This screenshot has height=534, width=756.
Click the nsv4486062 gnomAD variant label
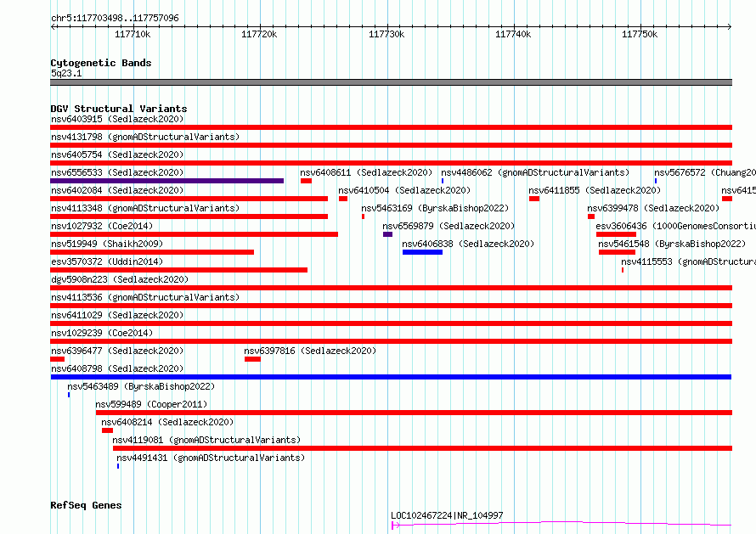click(x=535, y=172)
